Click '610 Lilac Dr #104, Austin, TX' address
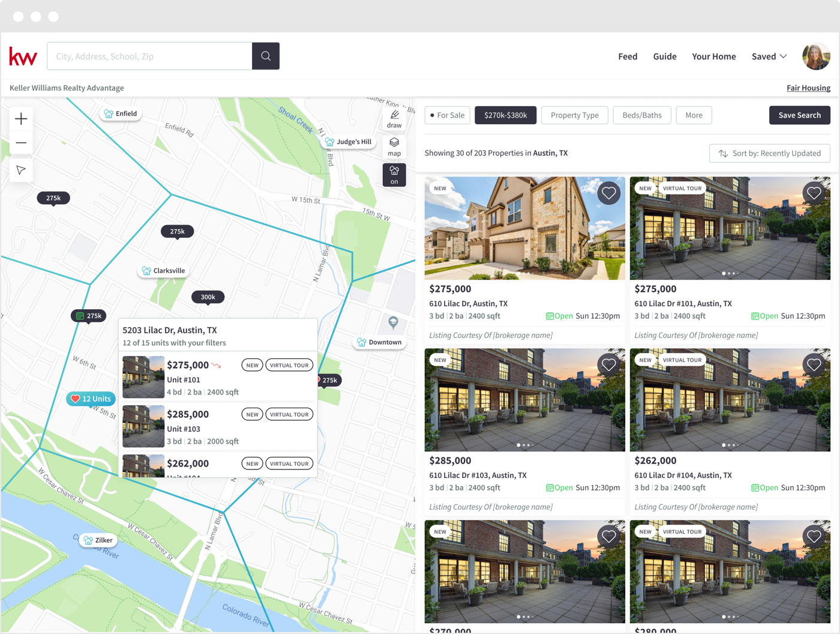The image size is (840, 634). tap(683, 475)
